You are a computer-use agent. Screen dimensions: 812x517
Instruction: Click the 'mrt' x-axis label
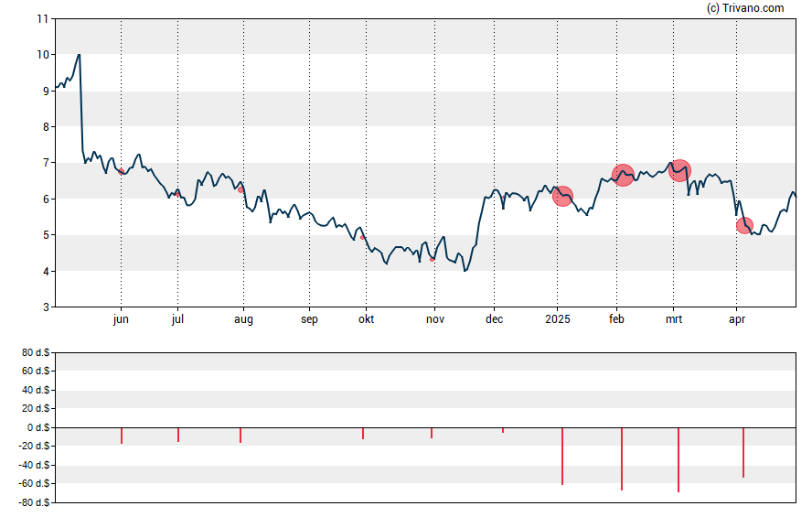pos(674,319)
